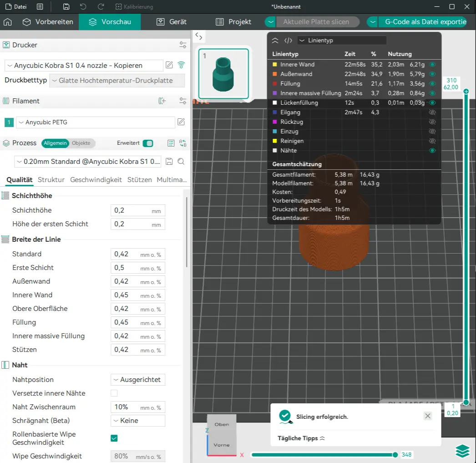
Task: Add a filament with the plus icon
Action: click(162, 101)
